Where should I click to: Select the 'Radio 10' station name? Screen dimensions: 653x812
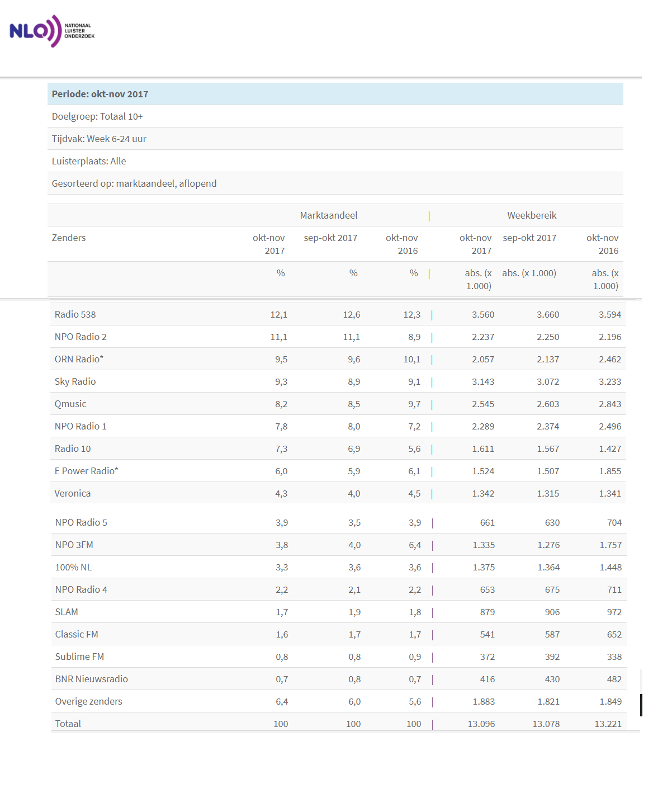point(73,449)
